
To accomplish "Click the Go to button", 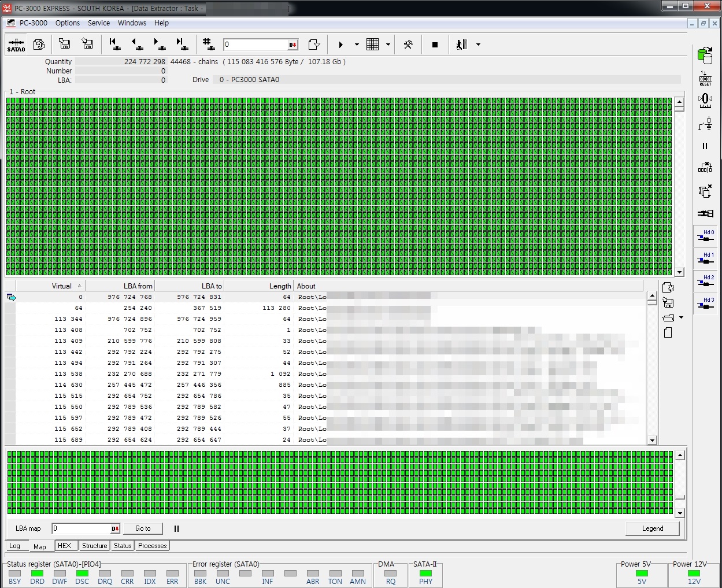I will point(143,528).
